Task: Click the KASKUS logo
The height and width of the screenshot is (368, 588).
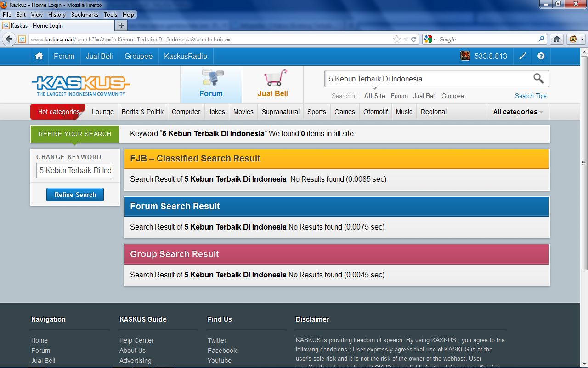Action: tap(81, 86)
